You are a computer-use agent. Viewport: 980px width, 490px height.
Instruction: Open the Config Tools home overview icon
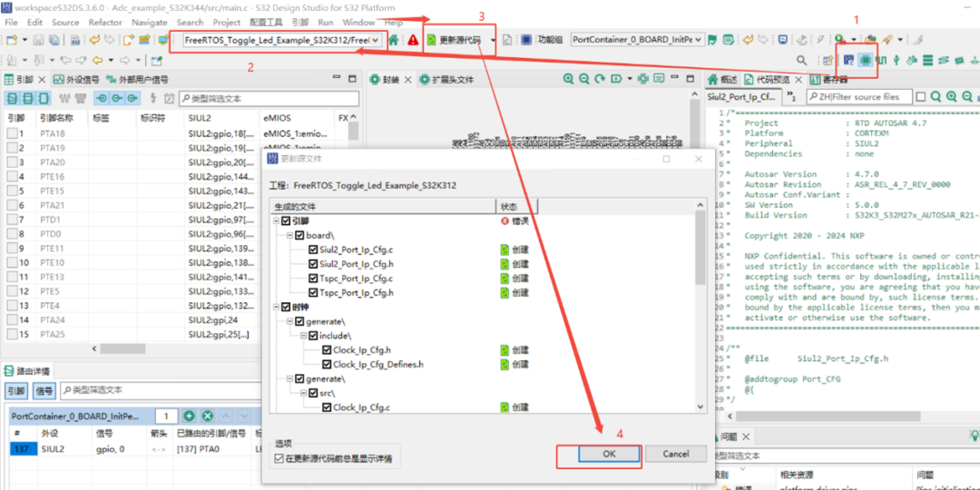click(394, 40)
